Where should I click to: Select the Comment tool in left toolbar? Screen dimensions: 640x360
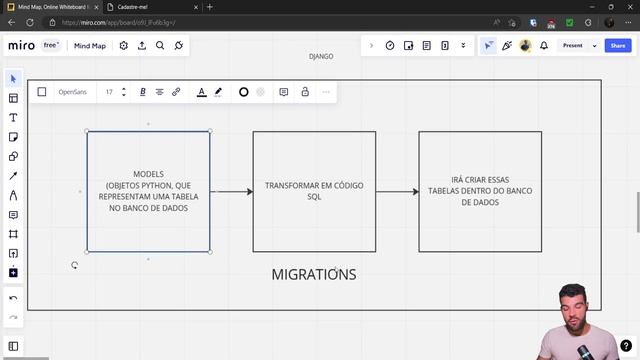coord(13,215)
